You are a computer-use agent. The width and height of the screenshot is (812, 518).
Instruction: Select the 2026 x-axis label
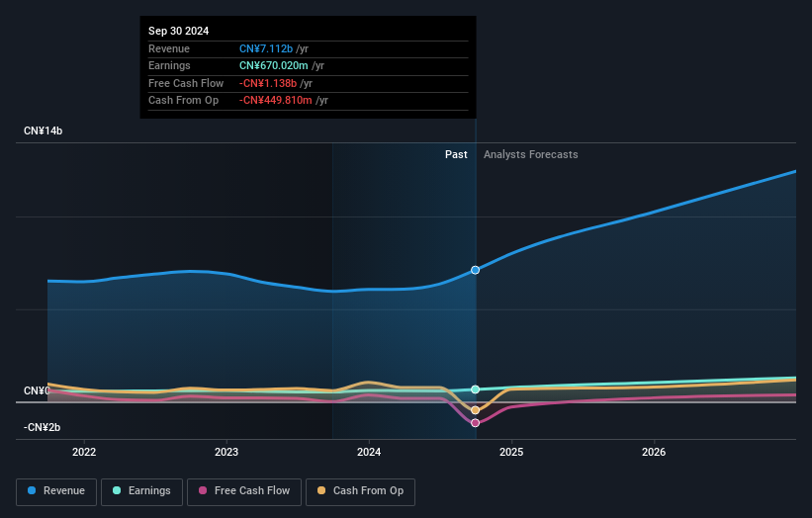pyautogui.click(x=654, y=453)
